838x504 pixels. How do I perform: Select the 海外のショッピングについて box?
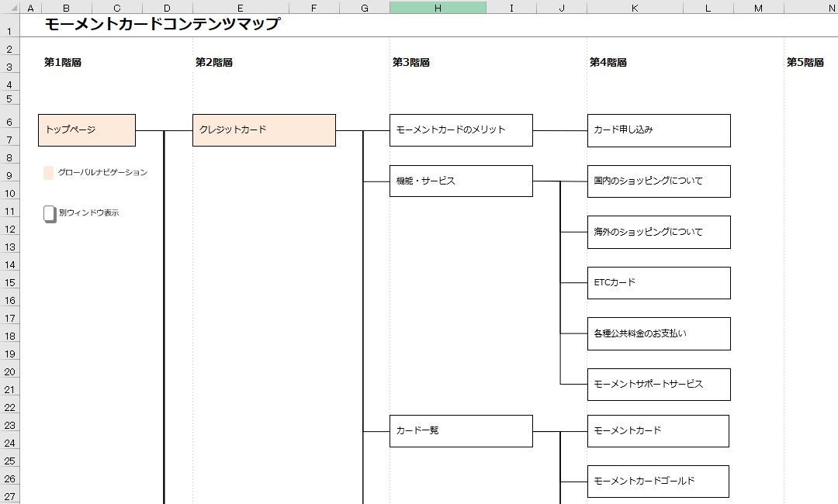coord(658,232)
